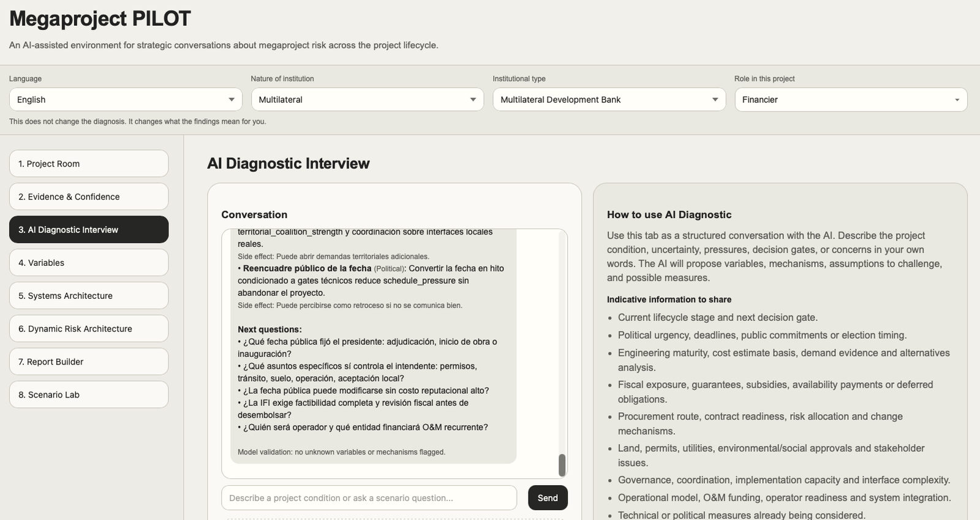Click the conversation scrollbar thumb
This screenshot has height=520, width=980.
[x=562, y=465]
